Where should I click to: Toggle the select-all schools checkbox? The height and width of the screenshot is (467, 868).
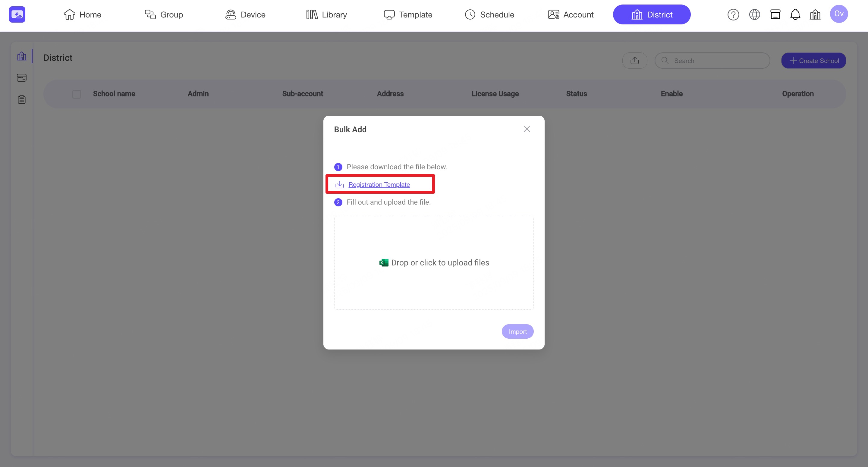[x=77, y=94]
